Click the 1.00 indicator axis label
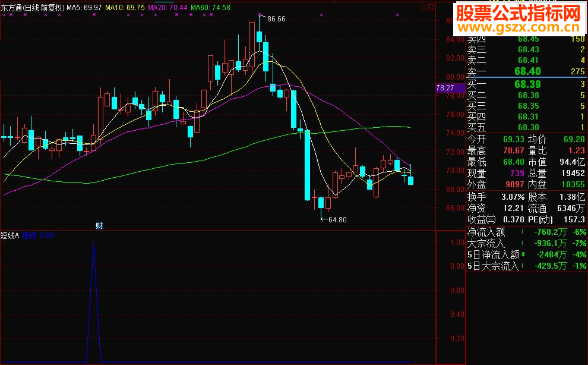588x365 pixels. [457, 242]
